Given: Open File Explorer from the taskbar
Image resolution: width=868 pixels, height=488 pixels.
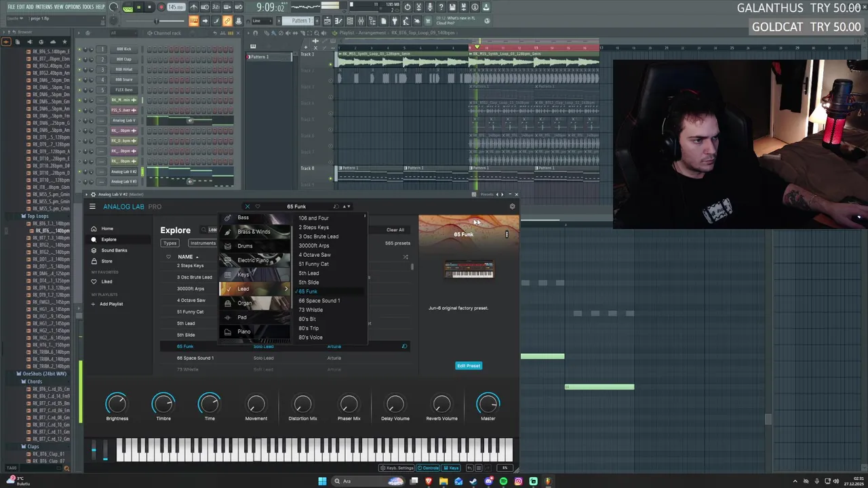Looking at the screenshot, I should [443, 481].
